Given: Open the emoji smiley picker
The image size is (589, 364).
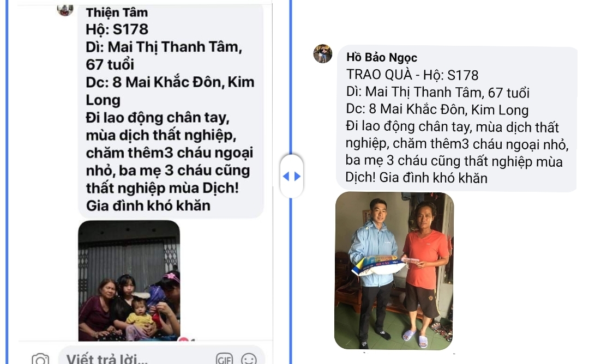Looking at the screenshot, I should (x=249, y=359).
